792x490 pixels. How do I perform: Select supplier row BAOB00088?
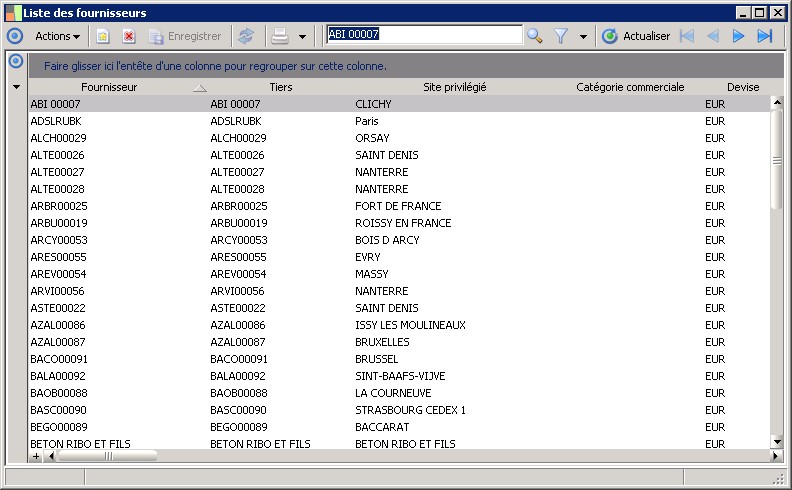(x=400, y=393)
